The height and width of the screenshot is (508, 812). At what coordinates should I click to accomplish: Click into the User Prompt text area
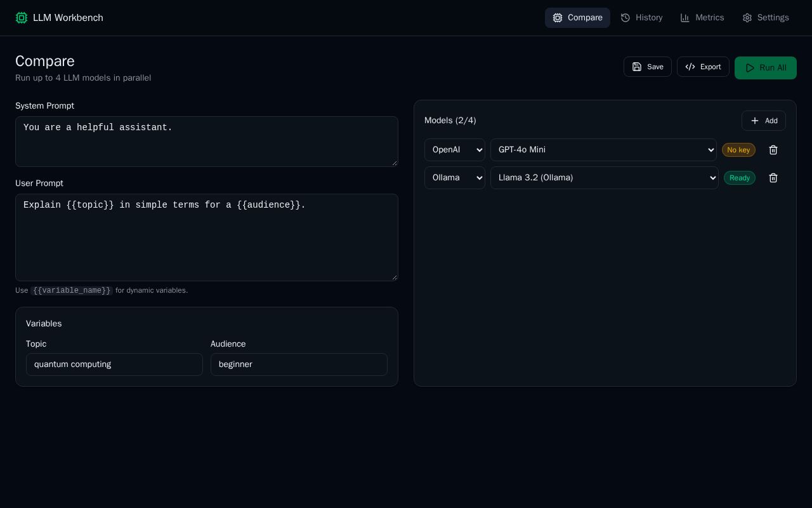[207, 237]
